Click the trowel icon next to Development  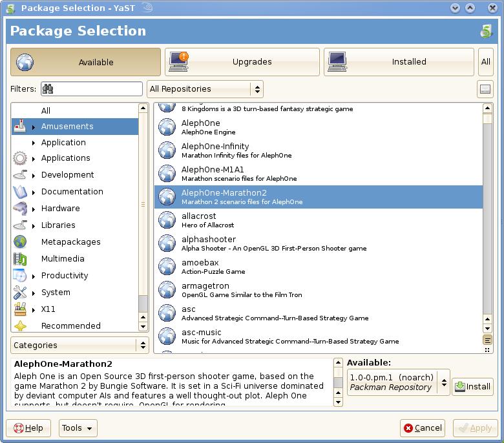coord(20,175)
